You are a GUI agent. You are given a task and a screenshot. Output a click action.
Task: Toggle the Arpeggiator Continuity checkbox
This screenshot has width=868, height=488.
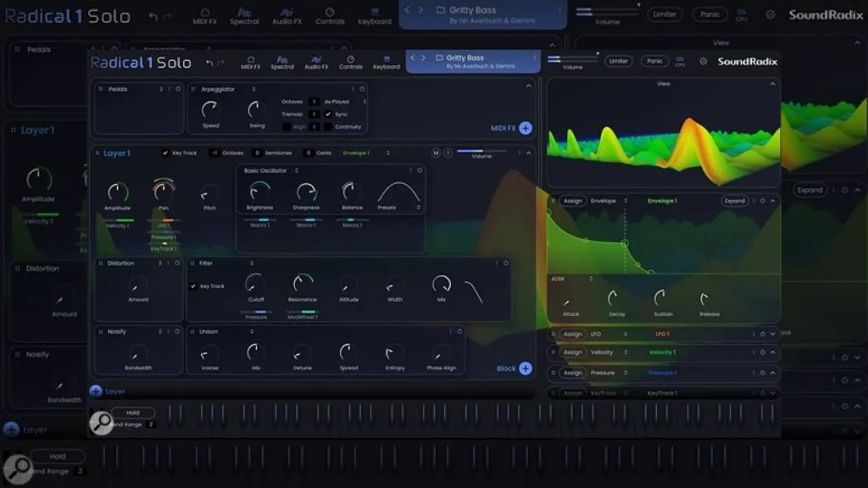(x=328, y=127)
